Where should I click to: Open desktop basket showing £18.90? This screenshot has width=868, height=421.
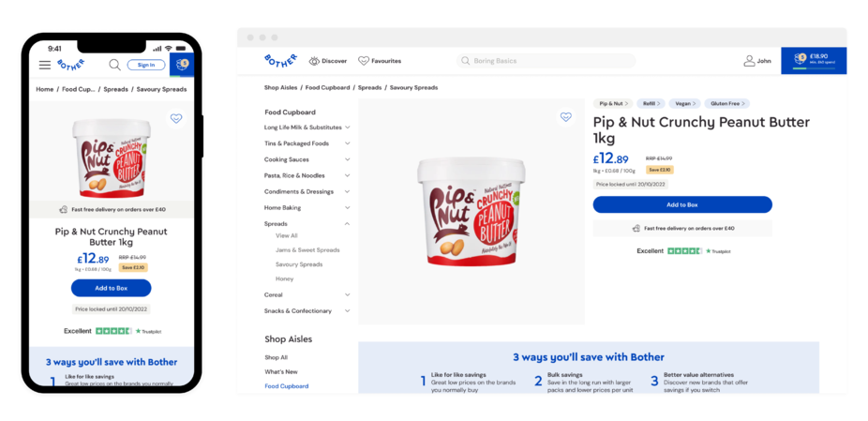pyautogui.click(x=814, y=60)
